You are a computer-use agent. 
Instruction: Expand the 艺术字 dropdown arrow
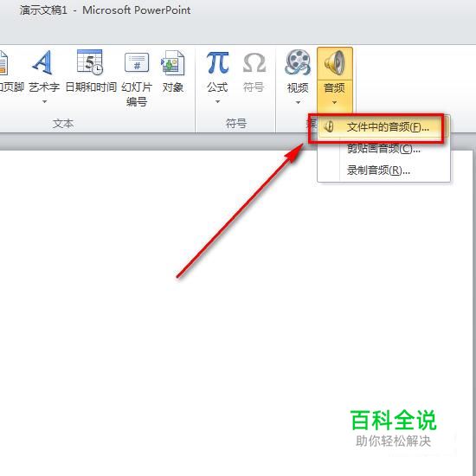click(x=45, y=102)
